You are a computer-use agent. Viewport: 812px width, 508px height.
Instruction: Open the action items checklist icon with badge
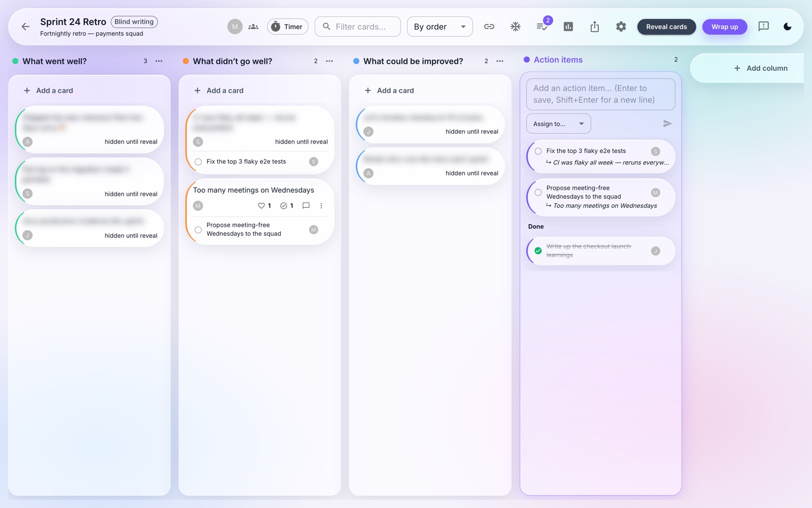[x=542, y=26]
